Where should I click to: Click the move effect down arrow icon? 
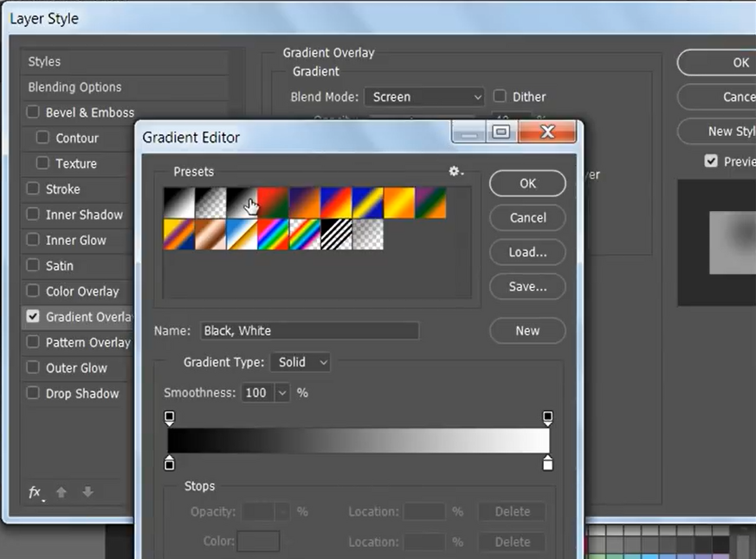(87, 492)
